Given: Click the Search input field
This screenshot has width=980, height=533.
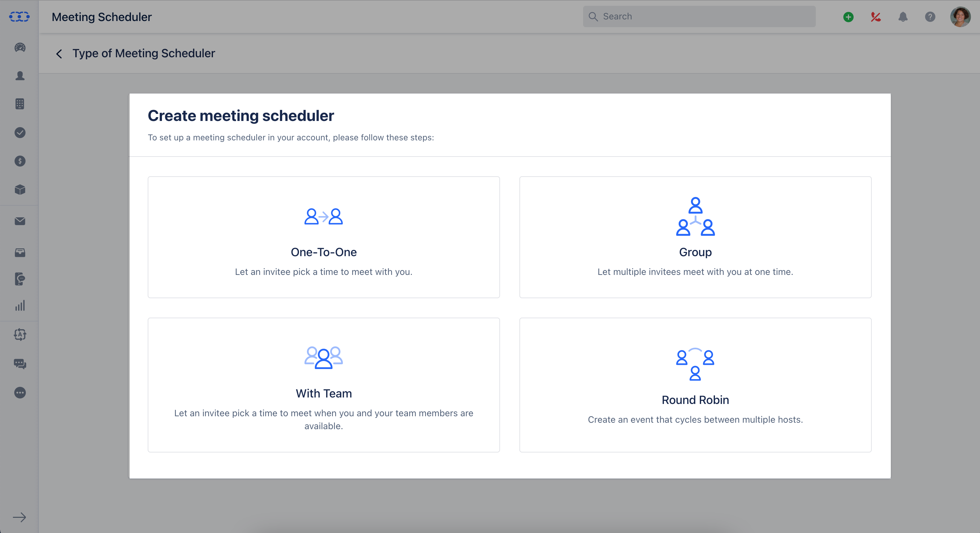Looking at the screenshot, I should [x=699, y=16].
